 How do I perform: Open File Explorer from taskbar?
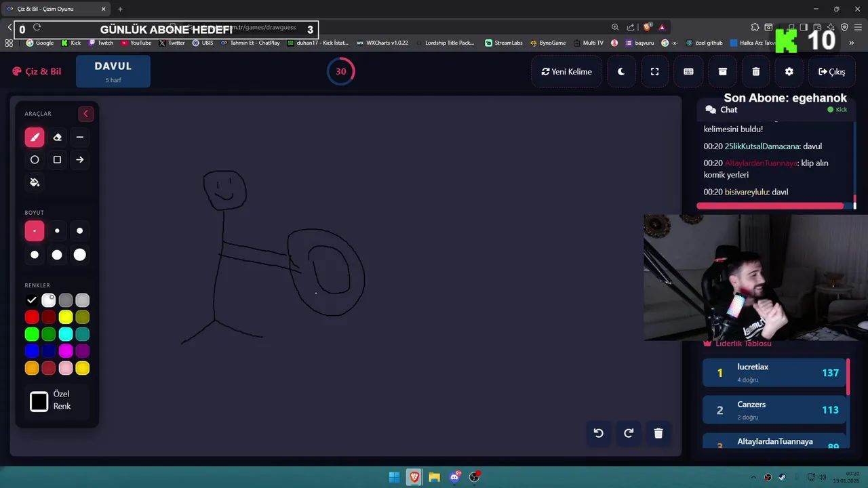pyautogui.click(x=434, y=477)
